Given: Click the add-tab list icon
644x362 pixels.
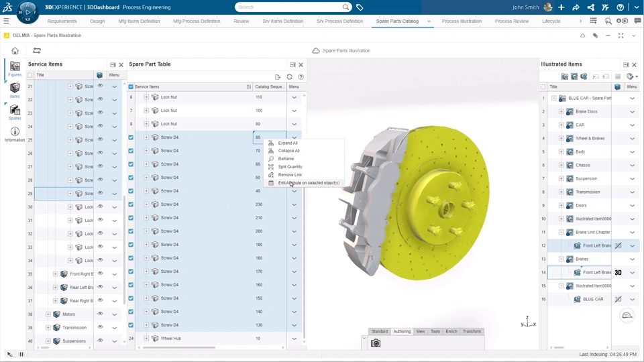Looking at the screenshot, I should (594, 21).
